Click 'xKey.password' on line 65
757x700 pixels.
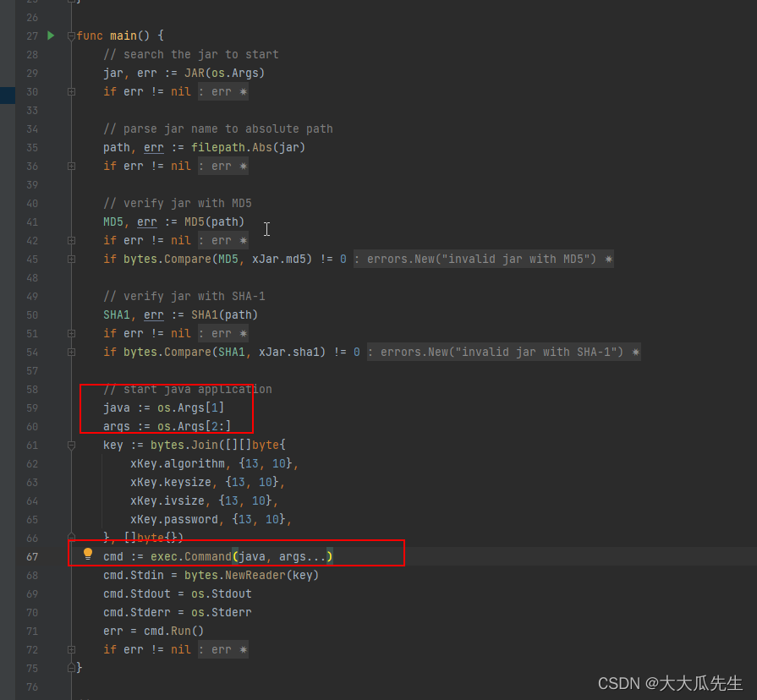[x=174, y=520]
